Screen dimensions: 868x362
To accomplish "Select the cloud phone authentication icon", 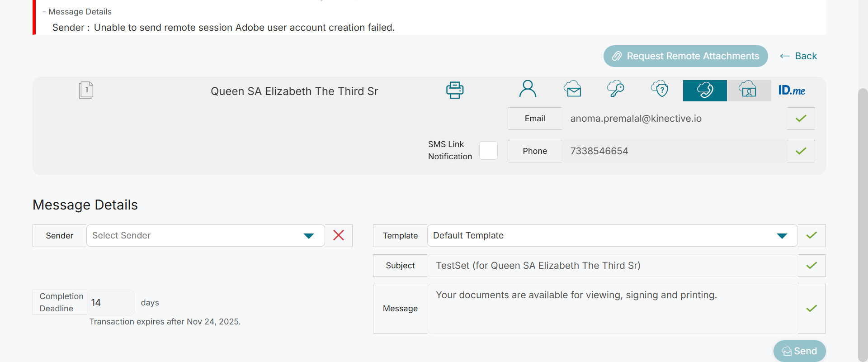I will pyautogui.click(x=705, y=90).
